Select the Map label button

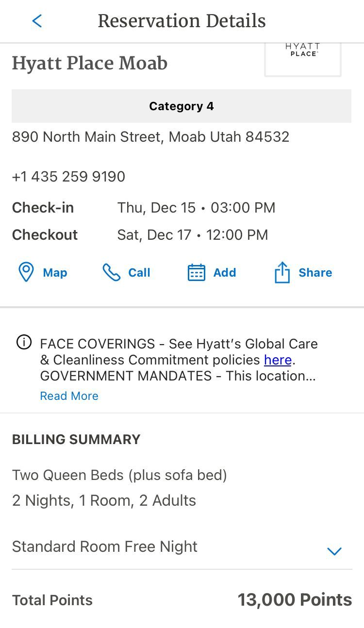point(55,272)
